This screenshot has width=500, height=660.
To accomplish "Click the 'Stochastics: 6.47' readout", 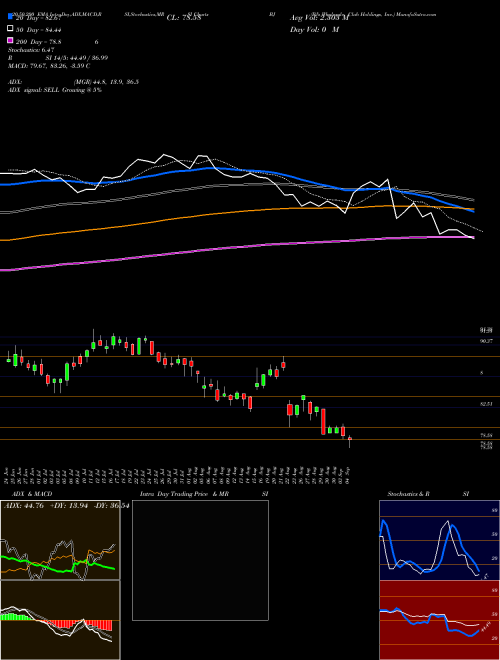I will click(31, 50).
